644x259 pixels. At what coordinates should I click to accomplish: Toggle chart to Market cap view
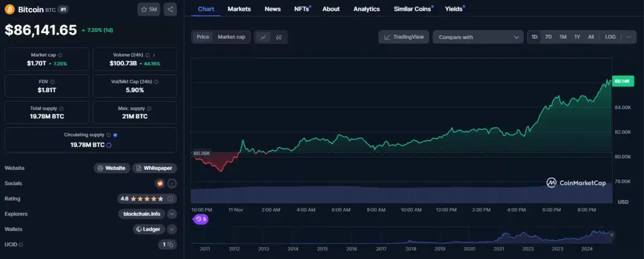click(x=231, y=37)
